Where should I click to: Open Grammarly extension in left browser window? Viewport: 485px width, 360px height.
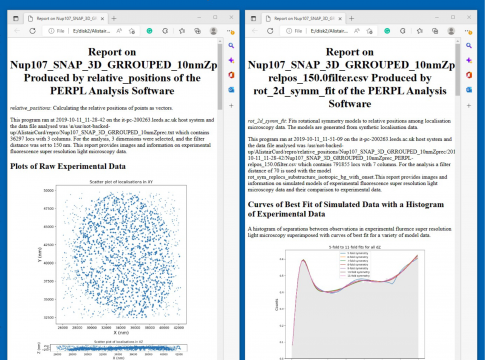[x=150, y=31]
